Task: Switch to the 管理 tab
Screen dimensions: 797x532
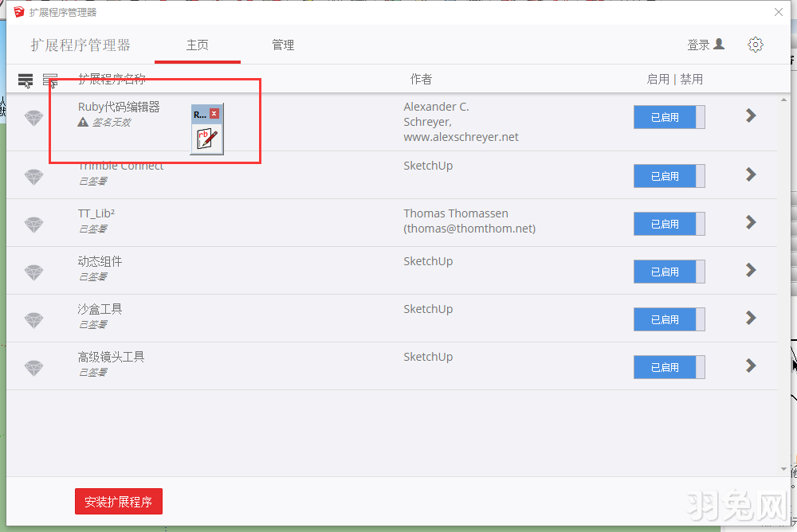Action: point(283,45)
